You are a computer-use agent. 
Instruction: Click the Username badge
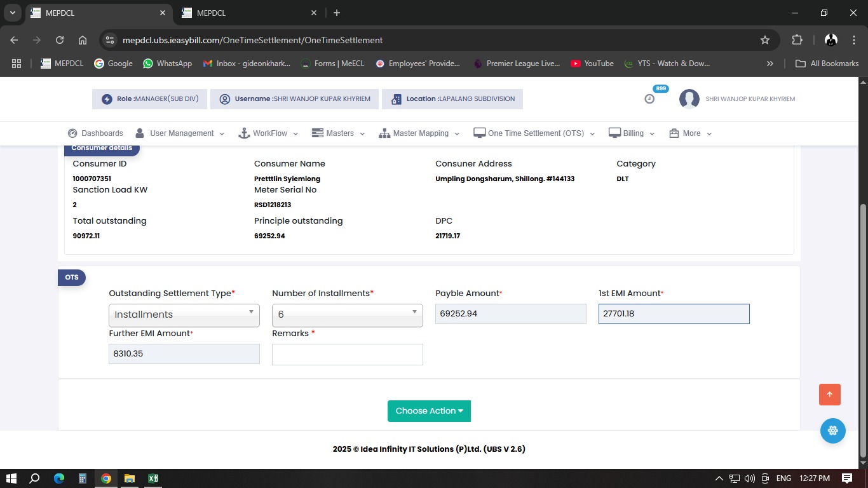[295, 99]
